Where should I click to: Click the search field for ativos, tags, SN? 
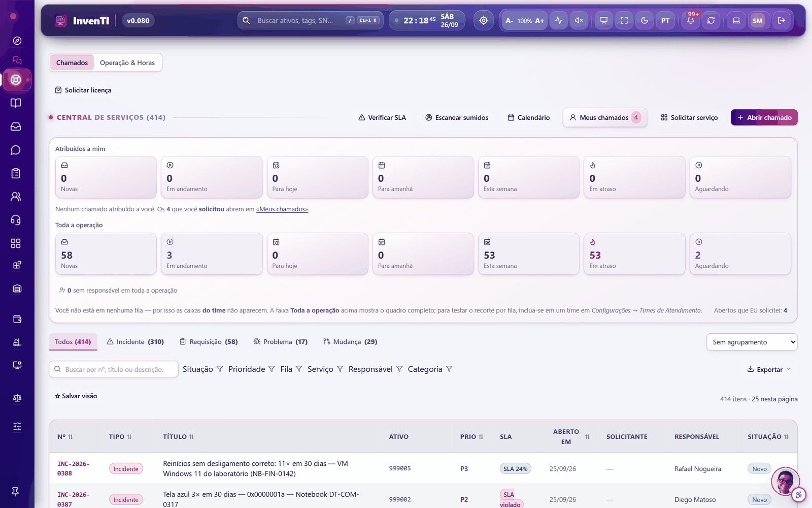click(x=310, y=20)
